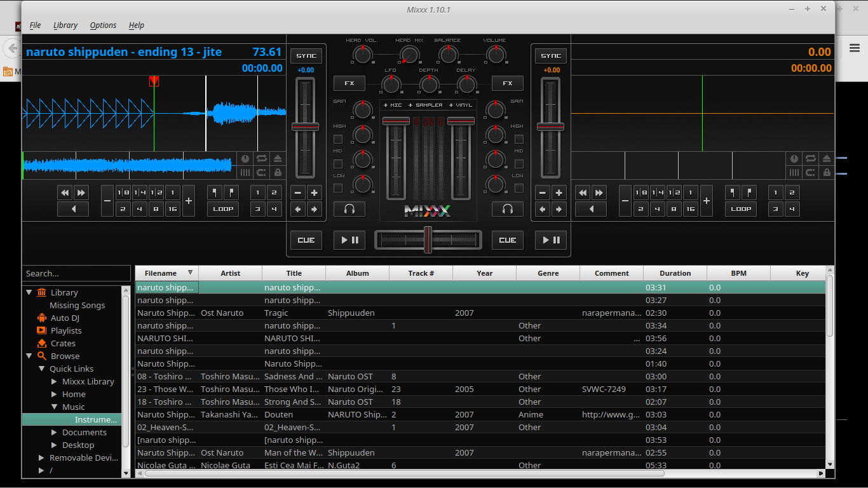This screenshot has width=868, height=488.
Task: Open Auto DJ in the sidebar
Action: pos(65,318)
